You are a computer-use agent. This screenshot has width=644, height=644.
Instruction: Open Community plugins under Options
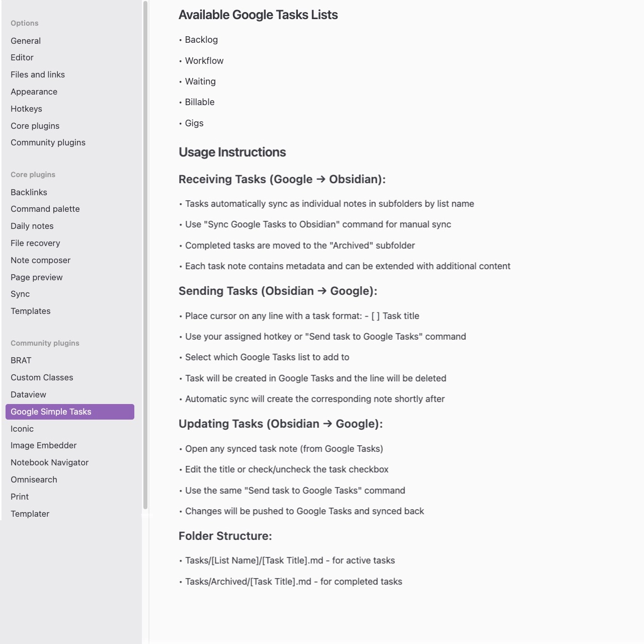click(48, 143)
